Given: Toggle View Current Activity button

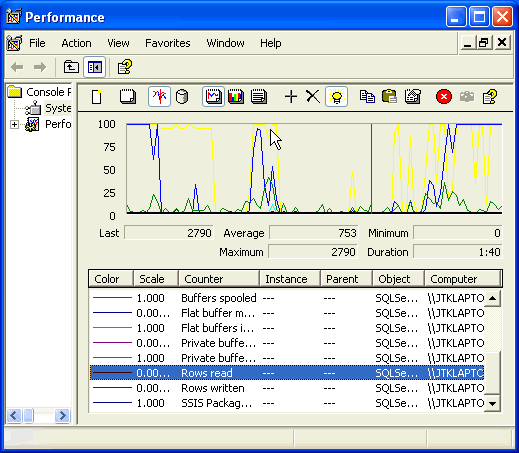Looking at the screenshot, I should 159,97.
